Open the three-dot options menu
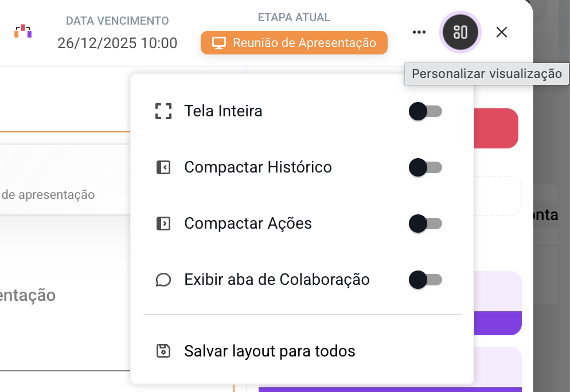 coord(419,33)
